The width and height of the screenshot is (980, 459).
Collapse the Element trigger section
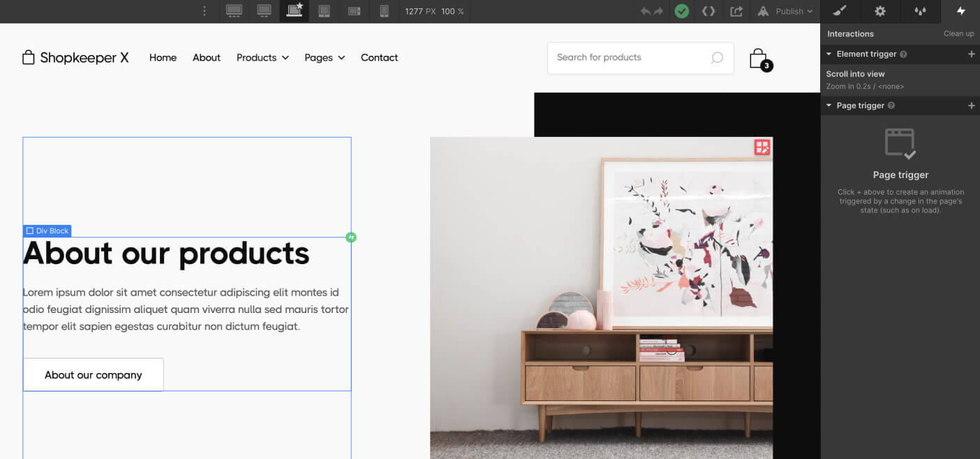tap(828, 54)
